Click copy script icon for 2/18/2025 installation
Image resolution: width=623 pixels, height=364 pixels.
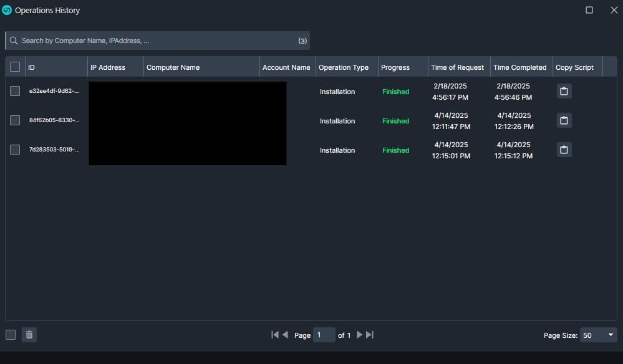point(564,92)
